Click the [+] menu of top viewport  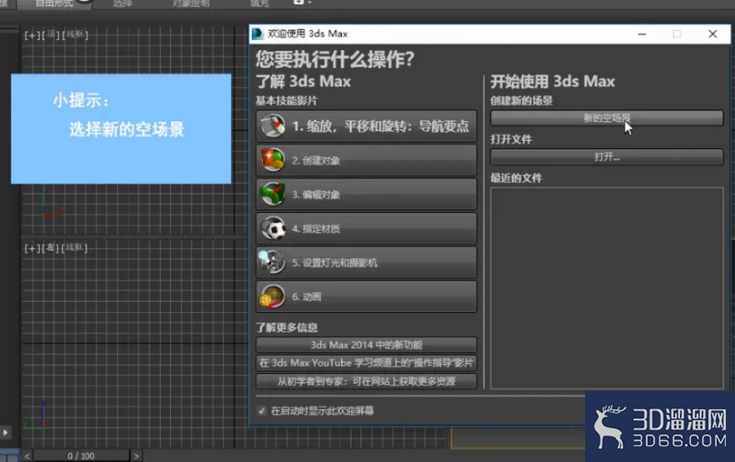click(x=32, y=35)
